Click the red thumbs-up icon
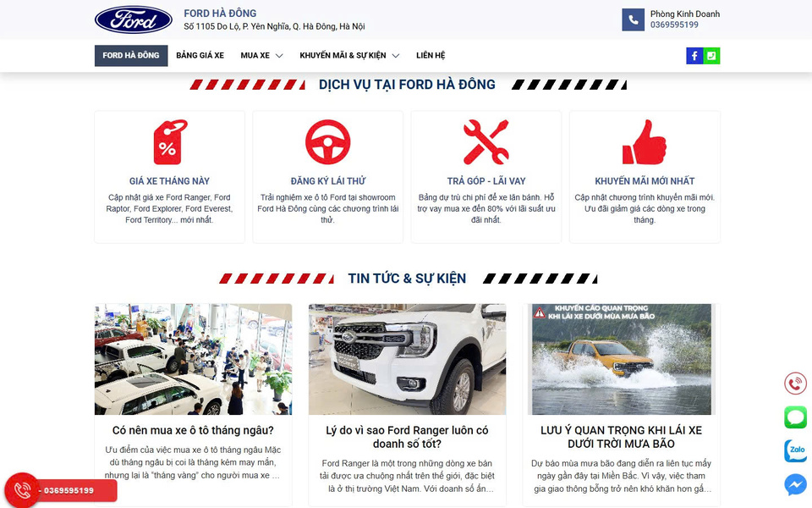The image size is (812, 508). tap(645, 142)
